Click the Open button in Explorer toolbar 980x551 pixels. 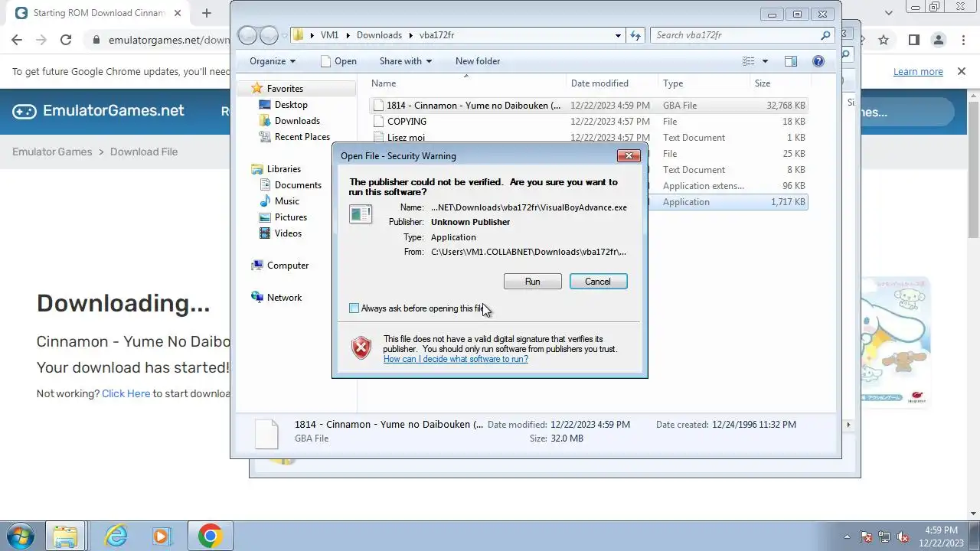(338, 61)
